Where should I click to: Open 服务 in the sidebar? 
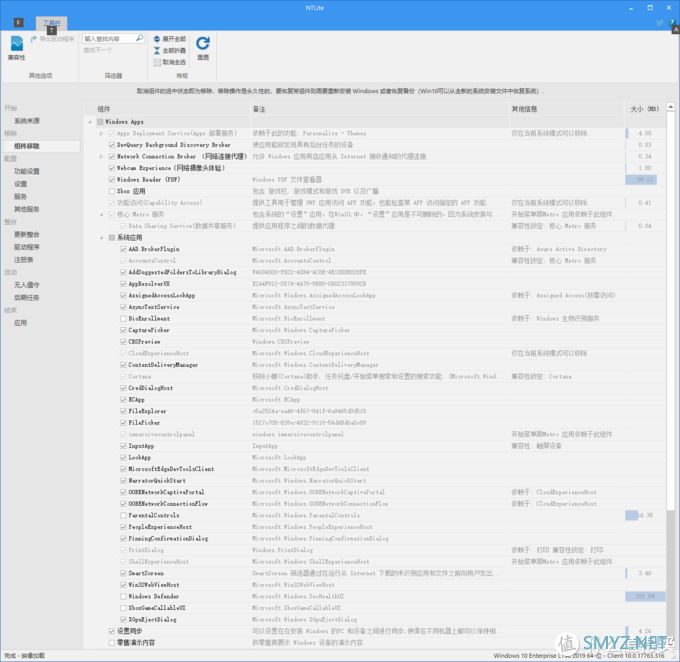click(x=20, y=196)
